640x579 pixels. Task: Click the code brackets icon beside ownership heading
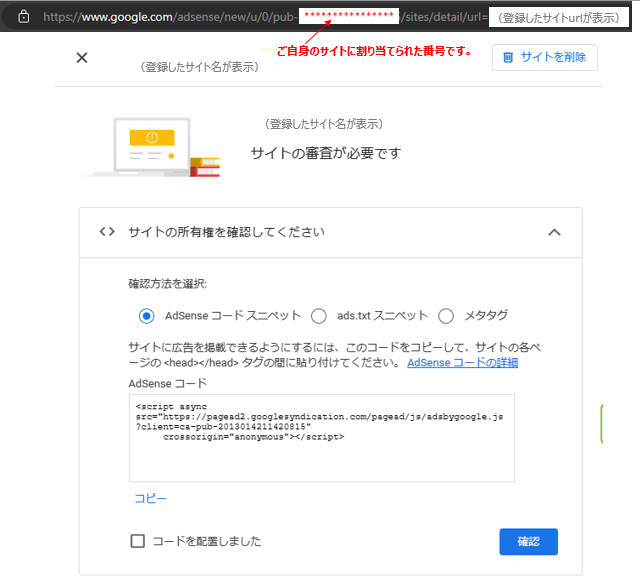[x=107, y=232]
